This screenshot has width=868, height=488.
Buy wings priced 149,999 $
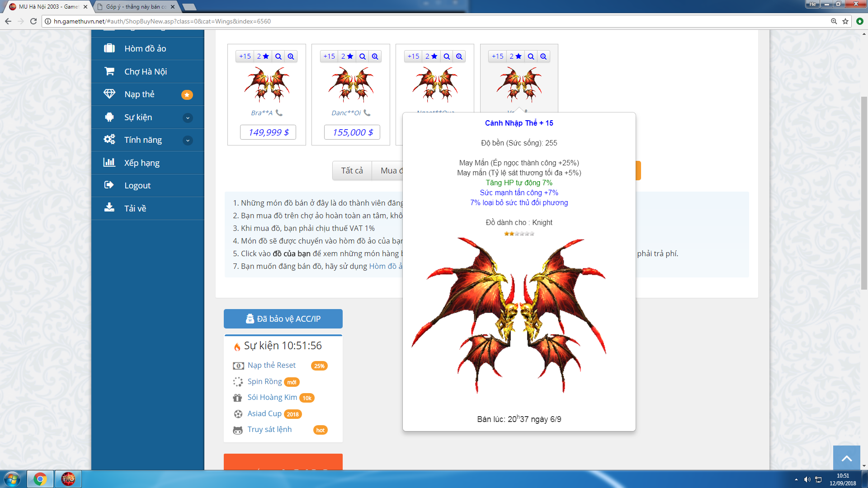point(268,132)
